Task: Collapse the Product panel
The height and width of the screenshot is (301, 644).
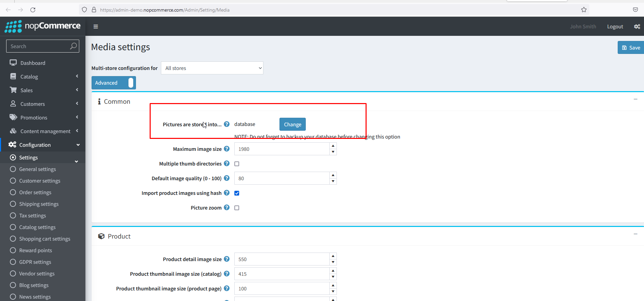Action: pyautogui.click(x=635, y=234)
